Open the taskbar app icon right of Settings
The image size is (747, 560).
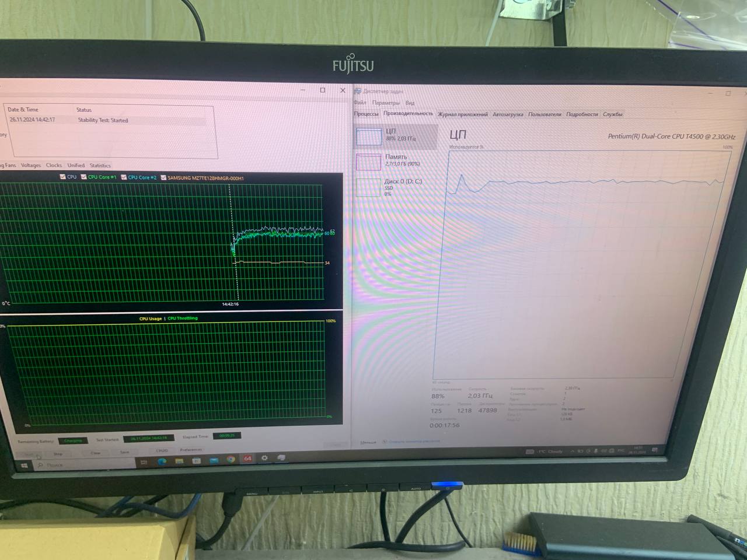click(281, 457)
